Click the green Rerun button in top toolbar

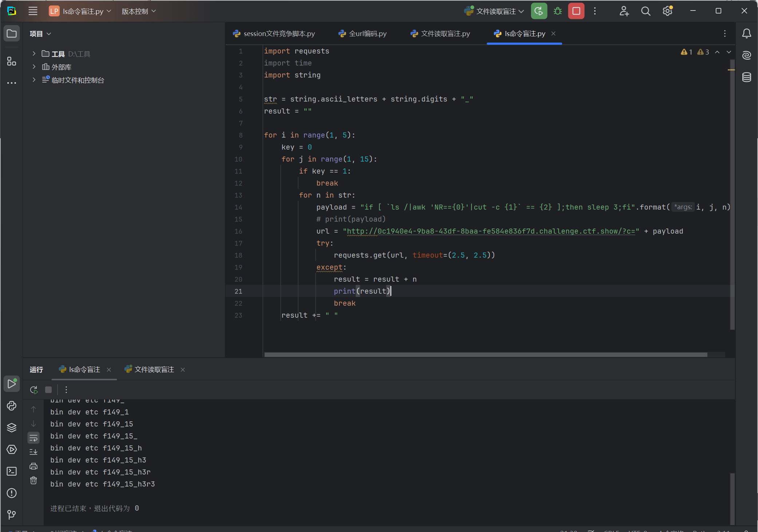[539, 11]
